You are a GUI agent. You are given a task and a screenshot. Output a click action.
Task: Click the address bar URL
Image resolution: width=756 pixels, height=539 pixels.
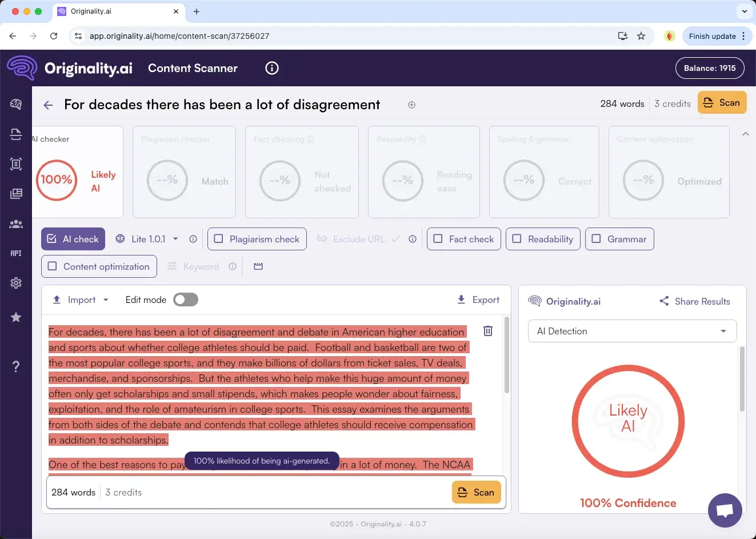pos(179,36)
